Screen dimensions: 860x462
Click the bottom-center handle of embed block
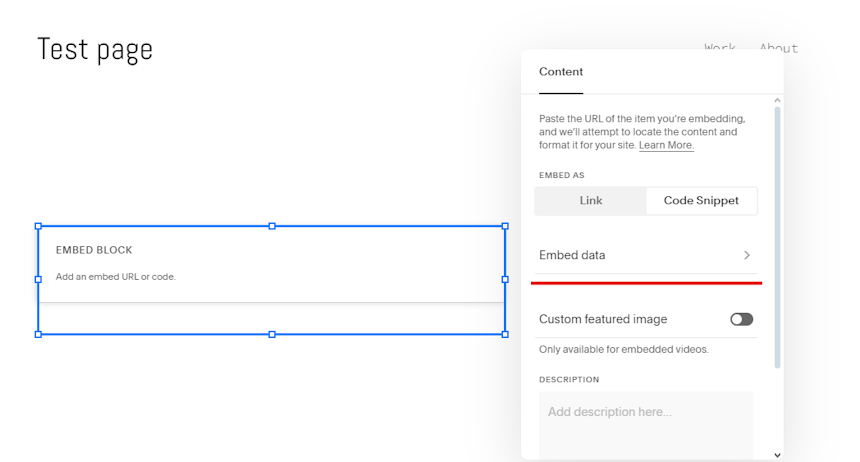pyautogui.click(x=272, y=334)
